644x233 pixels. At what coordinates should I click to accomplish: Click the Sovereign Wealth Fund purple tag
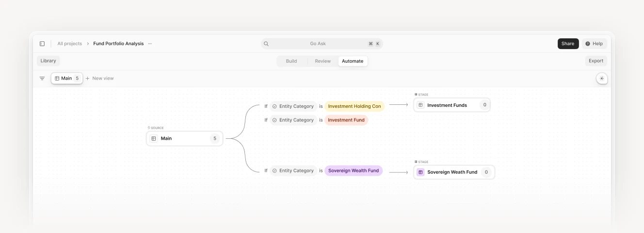tap(354, 170)
